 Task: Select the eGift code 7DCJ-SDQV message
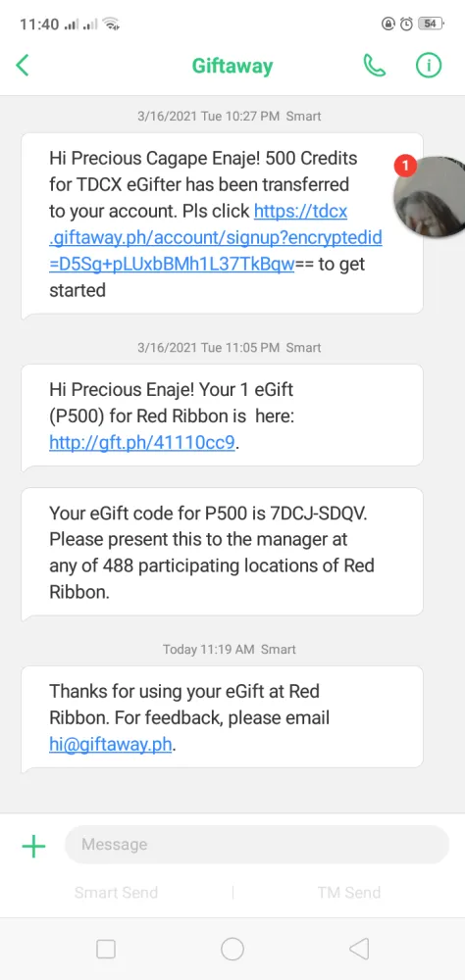coord(222,553)
